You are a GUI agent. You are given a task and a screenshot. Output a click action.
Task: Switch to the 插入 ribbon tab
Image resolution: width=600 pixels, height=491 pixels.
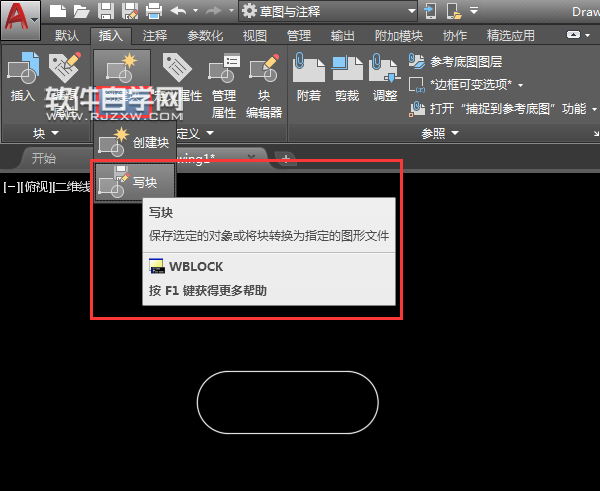point(111,36)
